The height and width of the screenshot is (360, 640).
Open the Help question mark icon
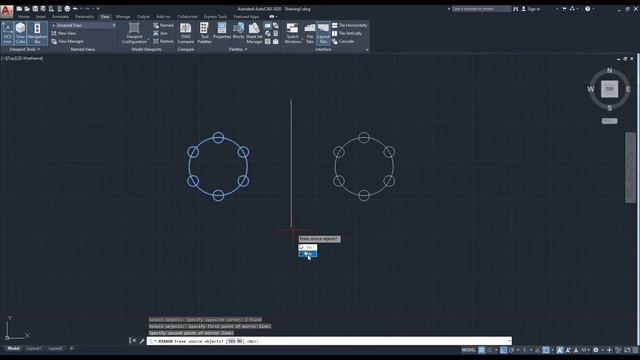[x=587, y=9]
